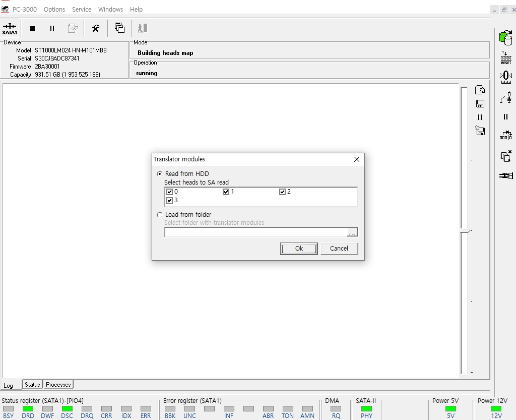Click the cable connector icon in sidebar

coord(506,175)
